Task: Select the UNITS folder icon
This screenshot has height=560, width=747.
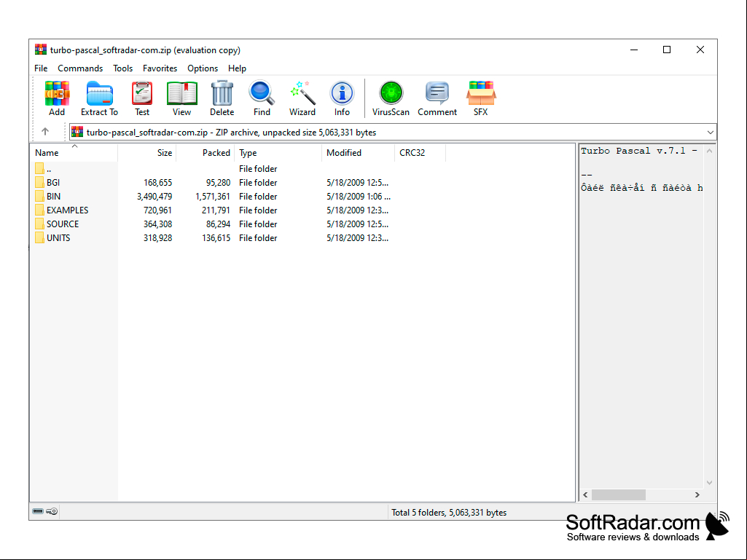Action: click(39, 237)
